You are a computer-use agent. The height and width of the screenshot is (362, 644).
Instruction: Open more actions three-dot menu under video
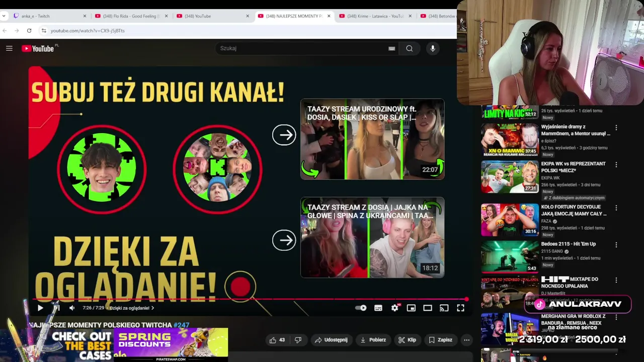click(466, 340)
